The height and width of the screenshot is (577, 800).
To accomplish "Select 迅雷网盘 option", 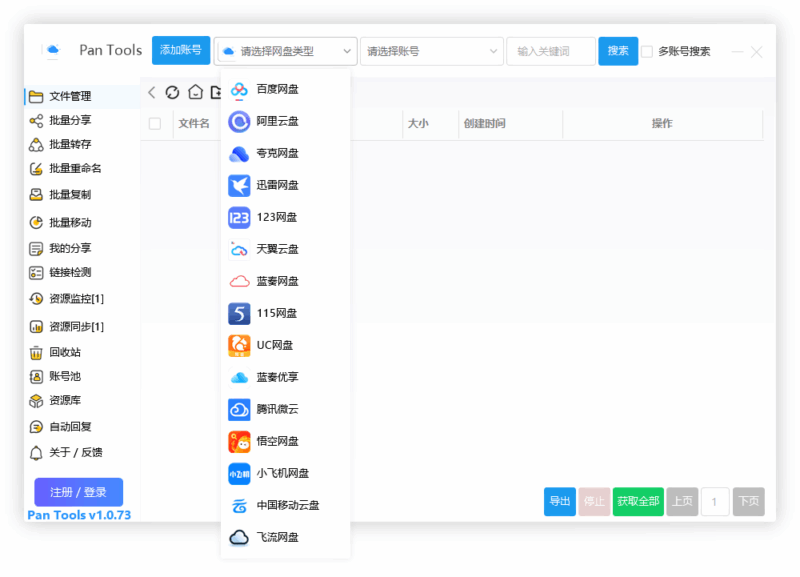I will pos(285,186).
